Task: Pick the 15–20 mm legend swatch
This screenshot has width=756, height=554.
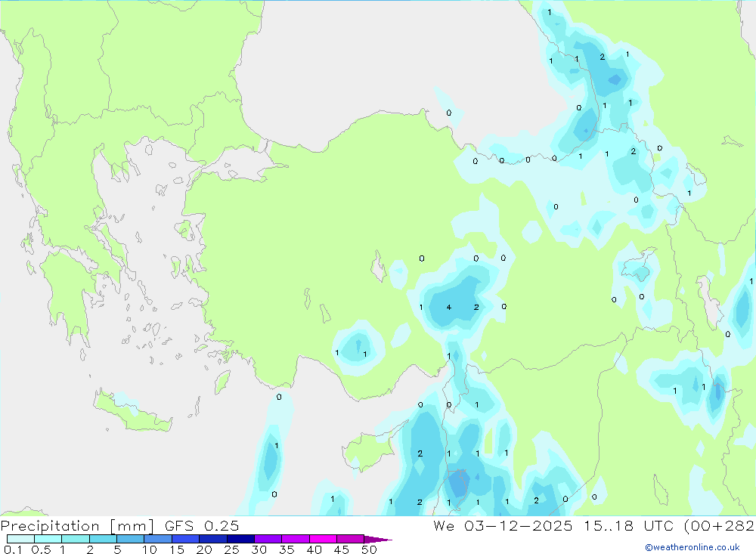Action: tap(186, 539)
